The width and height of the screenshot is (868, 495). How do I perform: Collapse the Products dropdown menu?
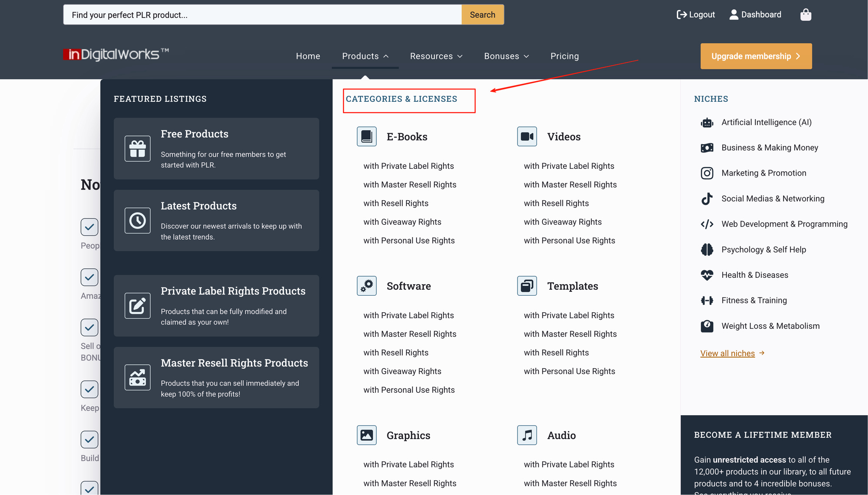click(365, 56)
